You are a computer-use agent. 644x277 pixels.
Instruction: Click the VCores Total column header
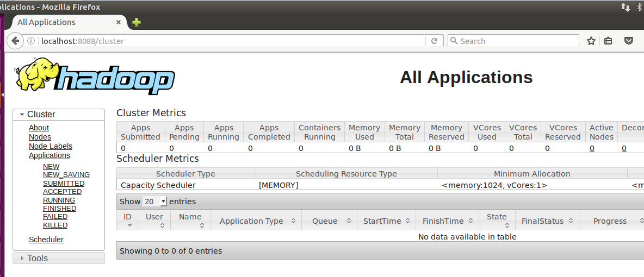[522, 132]
